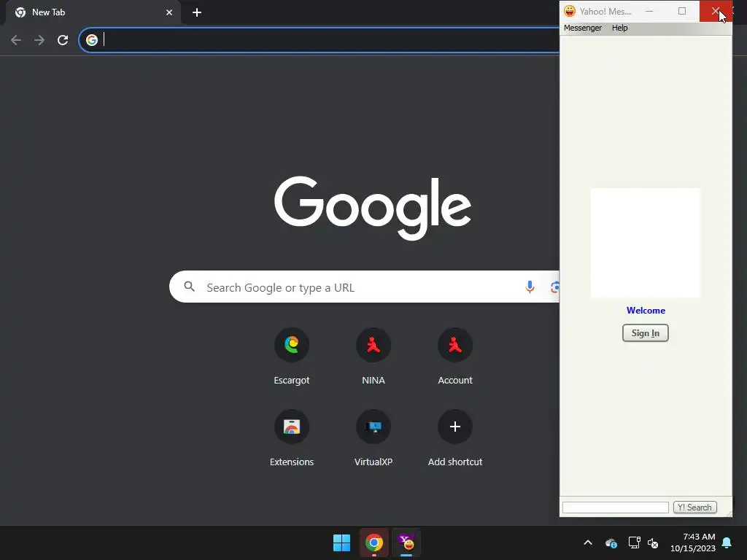747x560 pixels.
Task: Select the New Tab tab
Action: [x=93, y=13]
